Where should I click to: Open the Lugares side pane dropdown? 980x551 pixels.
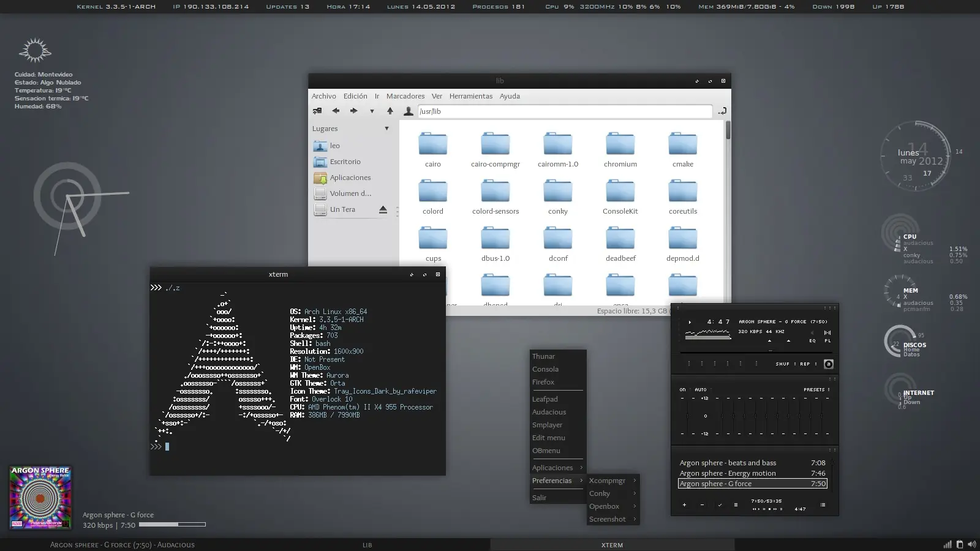386,129
